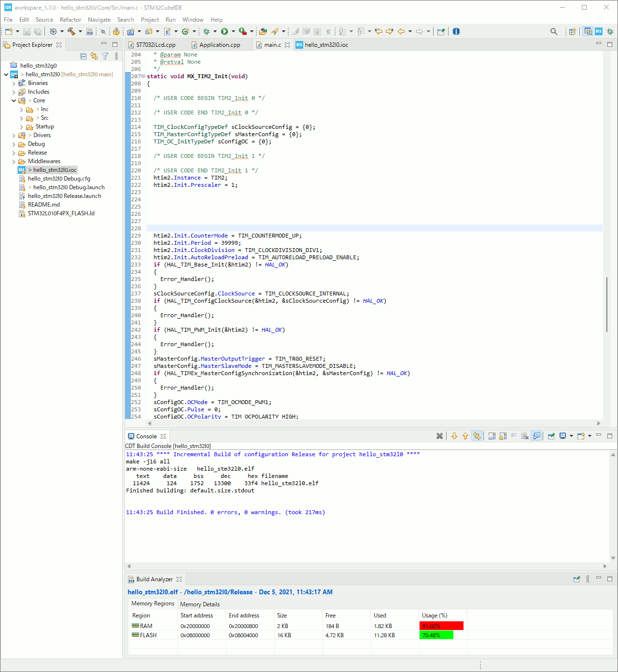Image resolution: width=618 pixels, height=672 pixels.
Task: Toggle the function fold marker at line 207
Action: click(x=143, y=76)
